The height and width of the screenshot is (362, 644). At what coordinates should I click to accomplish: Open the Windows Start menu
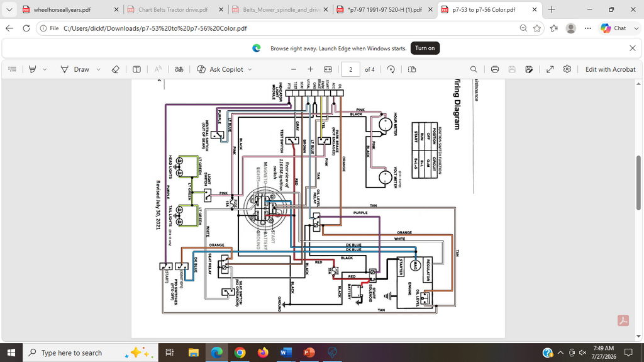[x=11, y=353]
